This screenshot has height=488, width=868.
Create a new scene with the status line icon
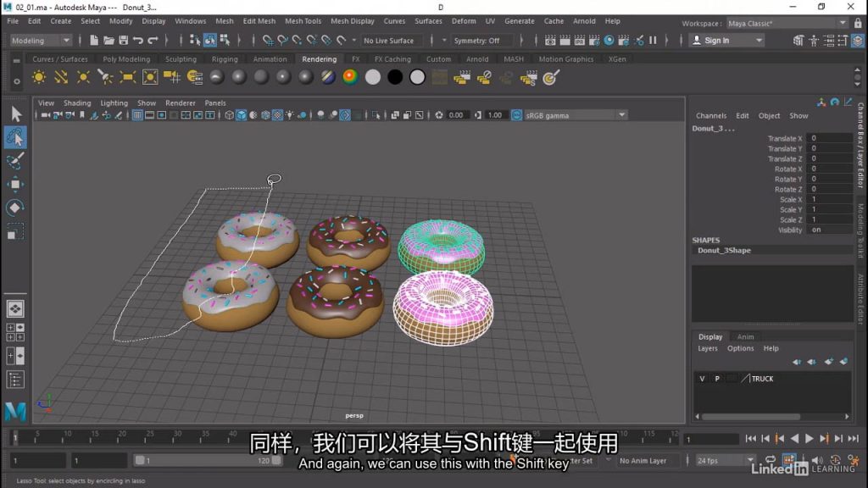[x=94, y=41]
